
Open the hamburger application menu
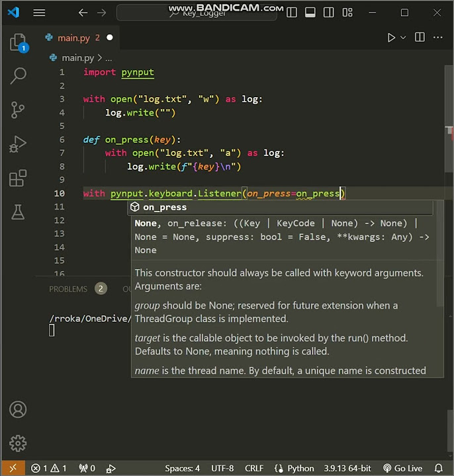[x=39, y=13]
